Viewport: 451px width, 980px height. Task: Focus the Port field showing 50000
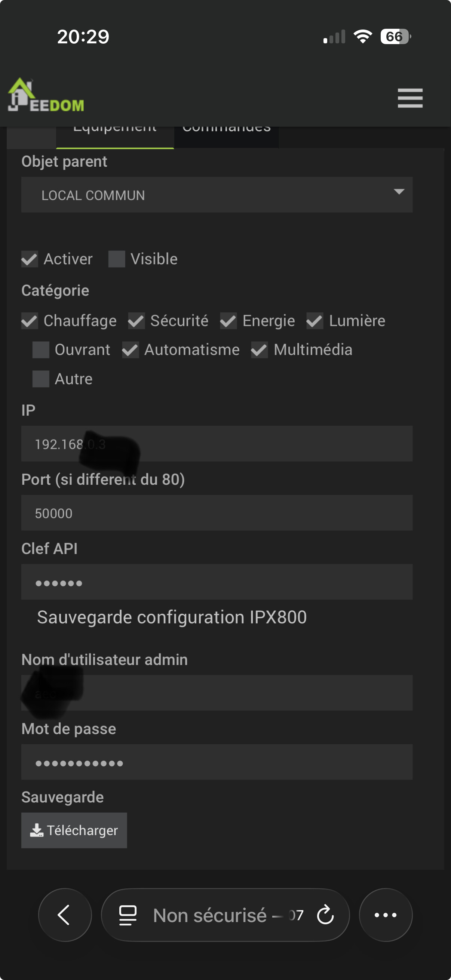217,513
